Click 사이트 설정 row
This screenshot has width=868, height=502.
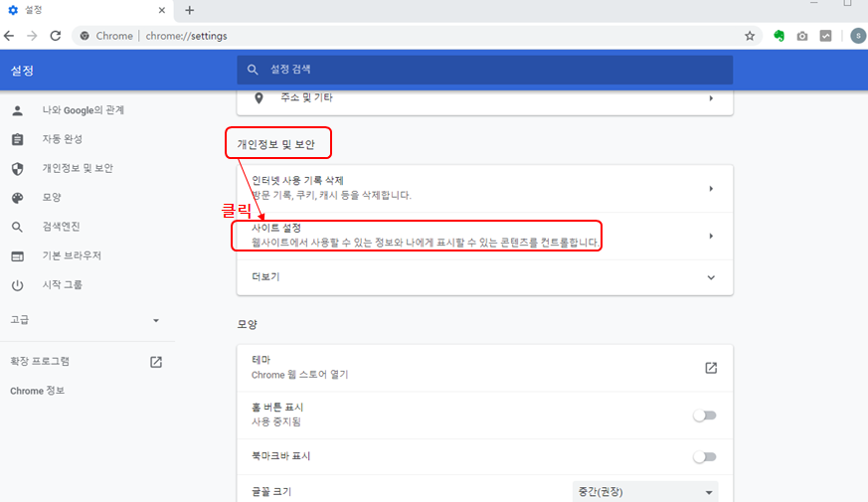[x=485, y=237]
